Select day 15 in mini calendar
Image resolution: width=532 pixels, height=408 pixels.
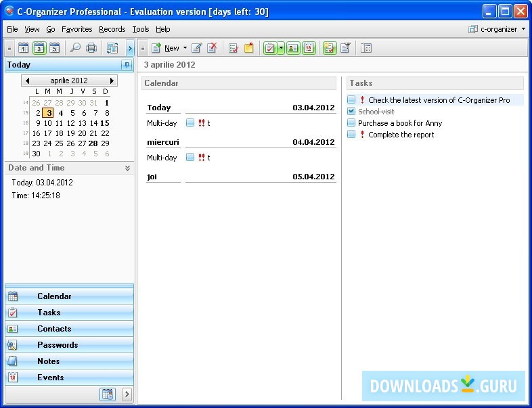click(x=105, y=123)
